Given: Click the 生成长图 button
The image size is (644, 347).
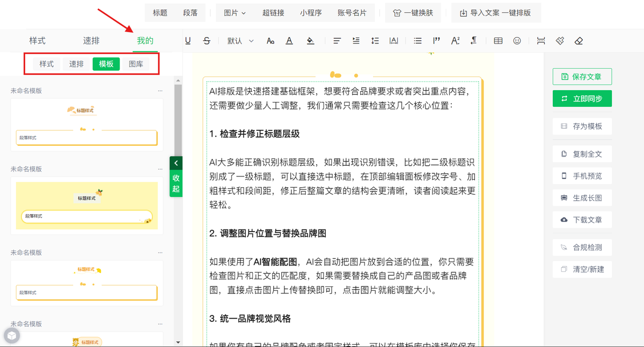Looking at the screenshot, I should tap(582, 198).
